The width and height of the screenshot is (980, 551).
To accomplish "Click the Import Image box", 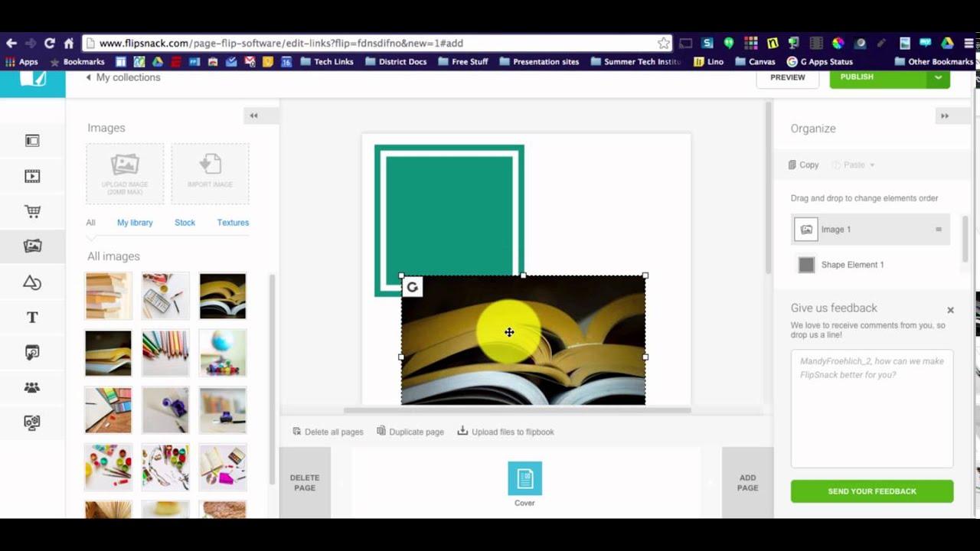I will coord(210,173).
